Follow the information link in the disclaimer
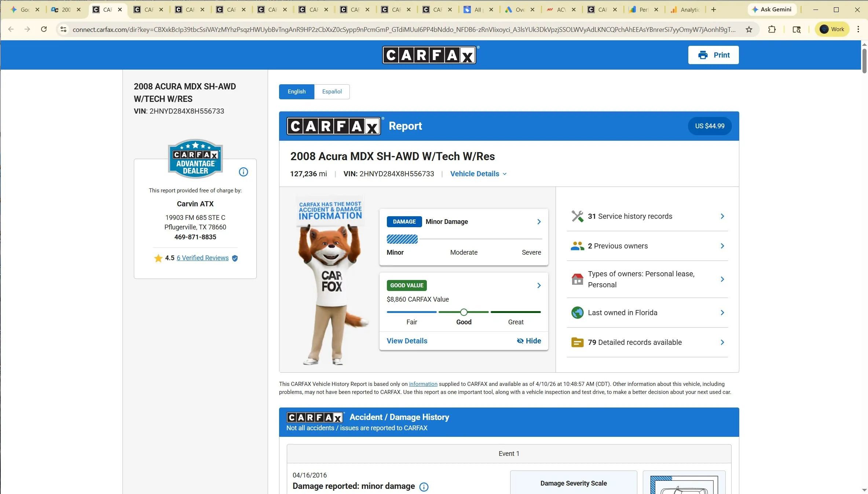 tap(423, 384)
